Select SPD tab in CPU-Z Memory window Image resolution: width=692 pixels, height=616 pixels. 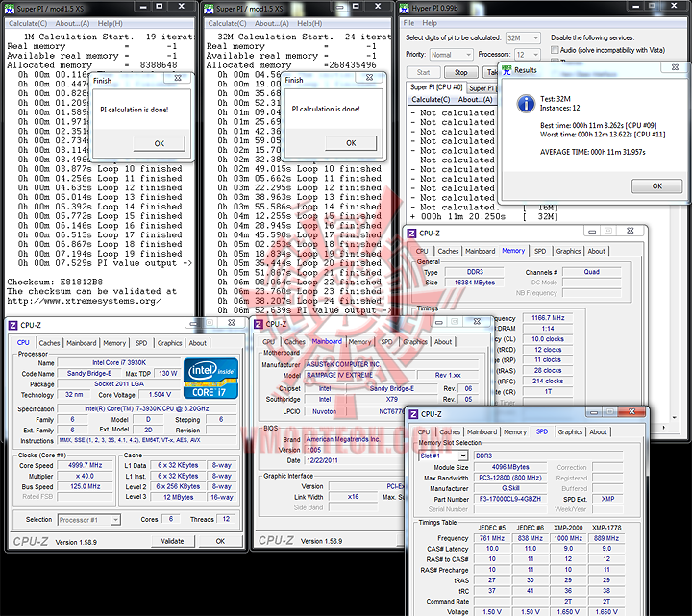tap(540, 251)
